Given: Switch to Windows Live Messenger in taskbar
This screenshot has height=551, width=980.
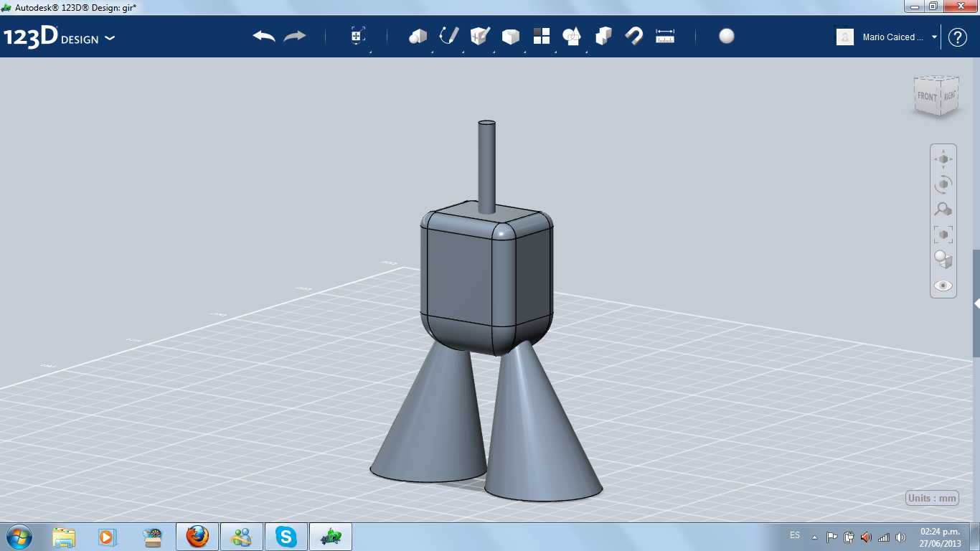Looking at the screenshot, I should pyautogui.click(x=242, y=537).
